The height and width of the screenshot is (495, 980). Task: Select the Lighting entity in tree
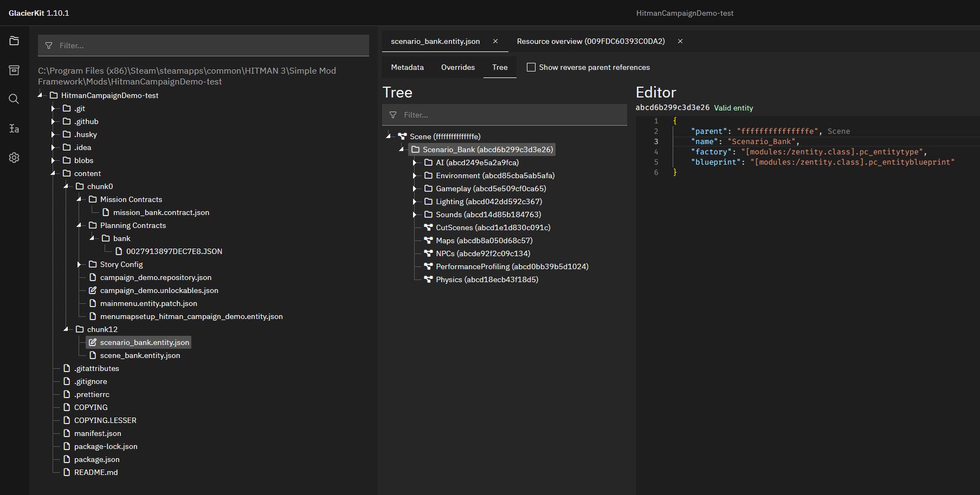pyautogui.click(x=489, y=201)
